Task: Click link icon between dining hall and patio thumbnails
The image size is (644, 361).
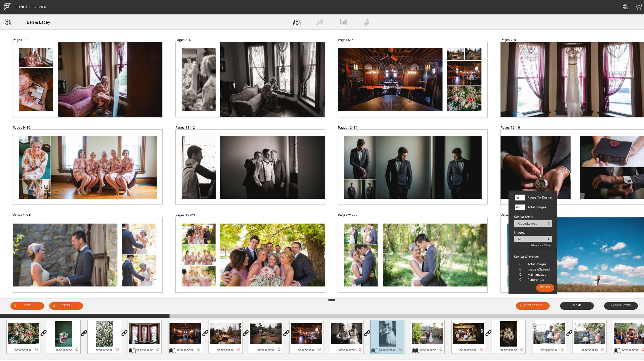Action: pos(205,333)
